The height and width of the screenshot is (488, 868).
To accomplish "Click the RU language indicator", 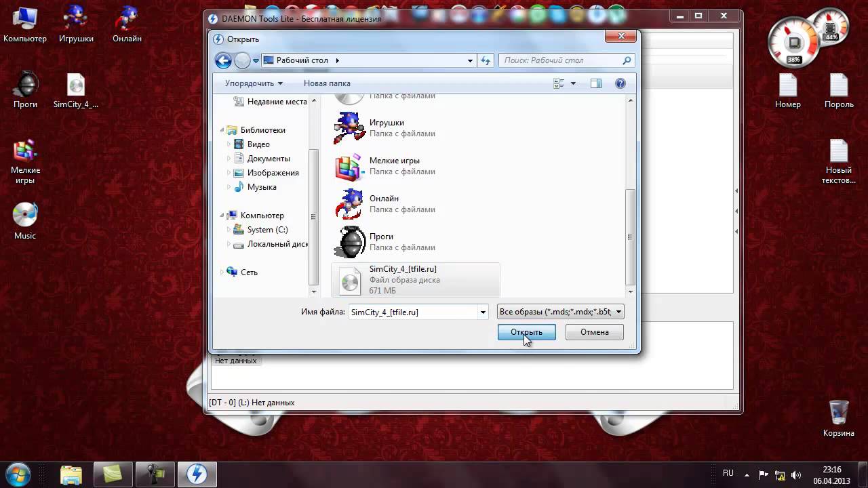I will pos(728,473).
